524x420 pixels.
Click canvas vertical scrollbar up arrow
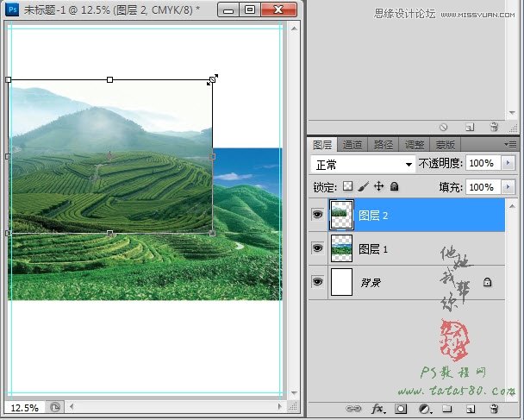pos(294,29)
